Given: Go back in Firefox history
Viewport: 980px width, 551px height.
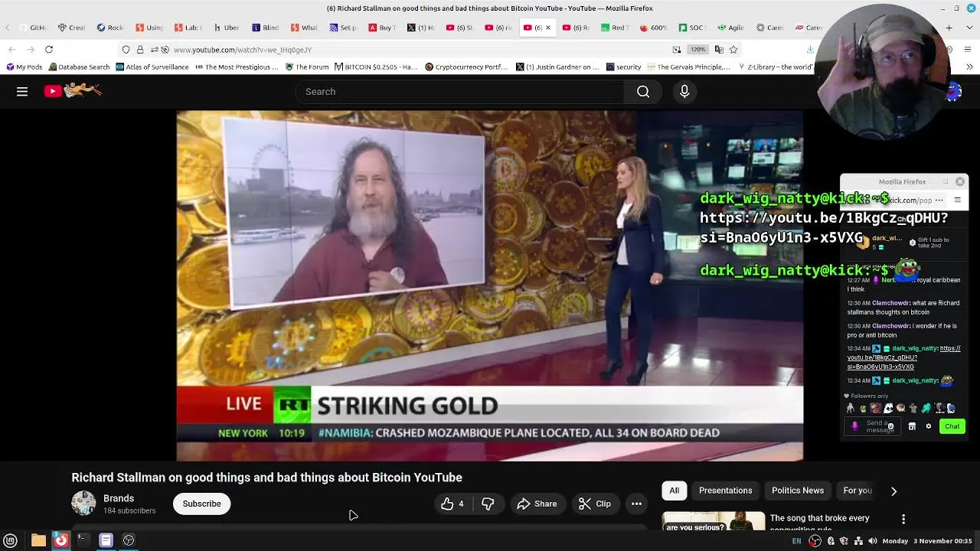Looking at the screenshot, I should [x=12, y=50].
